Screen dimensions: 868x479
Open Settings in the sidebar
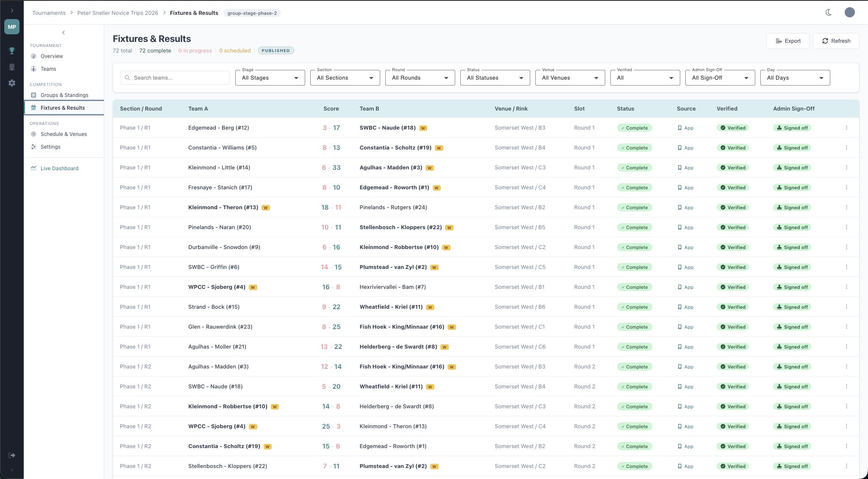tap(64, 147)
